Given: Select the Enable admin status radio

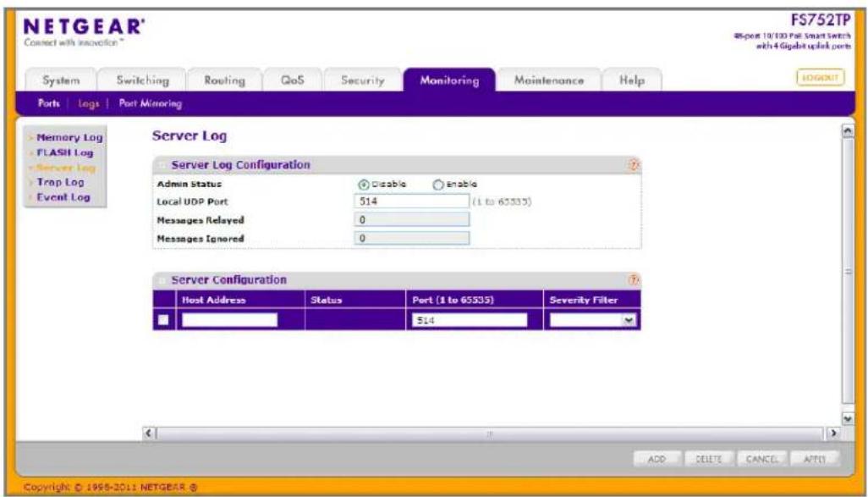Looking at the screenshot, I should [438, 185].
